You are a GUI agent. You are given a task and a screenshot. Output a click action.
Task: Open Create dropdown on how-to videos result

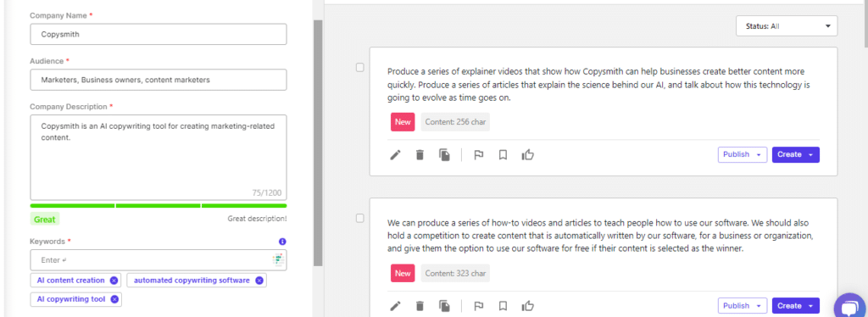(795, 305)
